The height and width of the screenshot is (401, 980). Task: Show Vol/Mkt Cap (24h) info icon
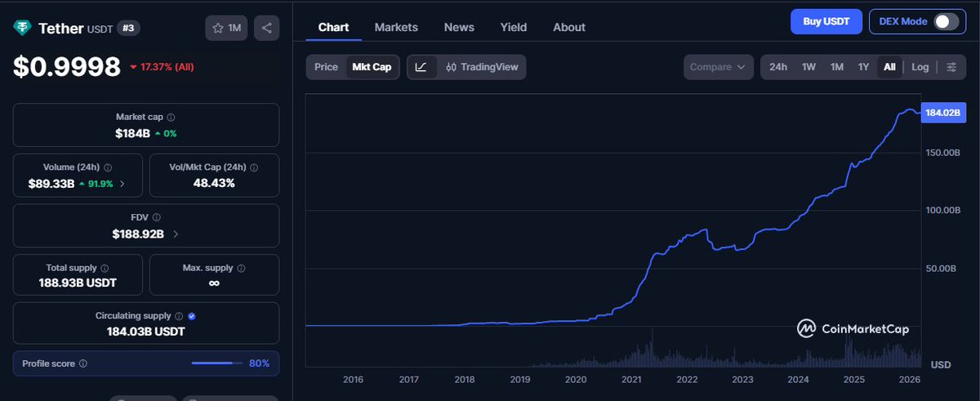(x=253, y=167)
